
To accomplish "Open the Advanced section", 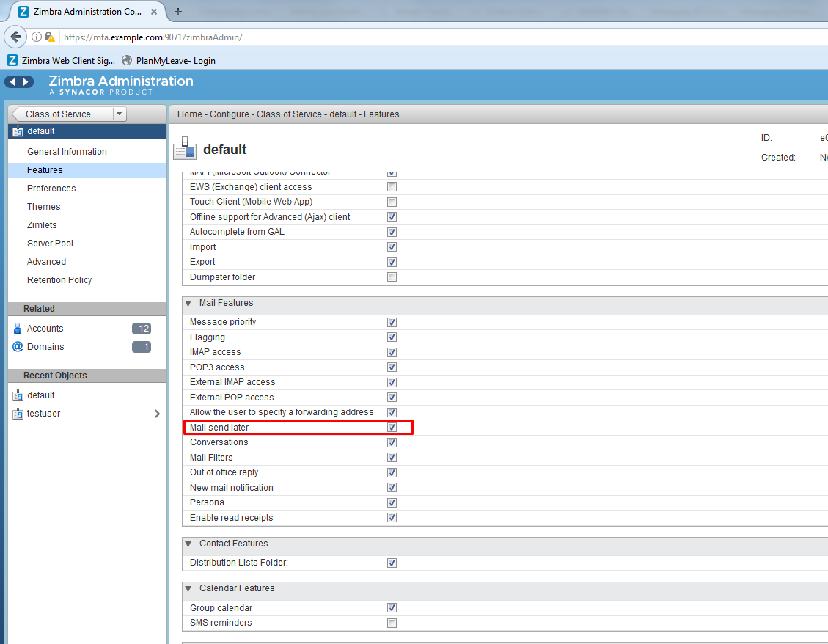I will click(x=46, y=262).
